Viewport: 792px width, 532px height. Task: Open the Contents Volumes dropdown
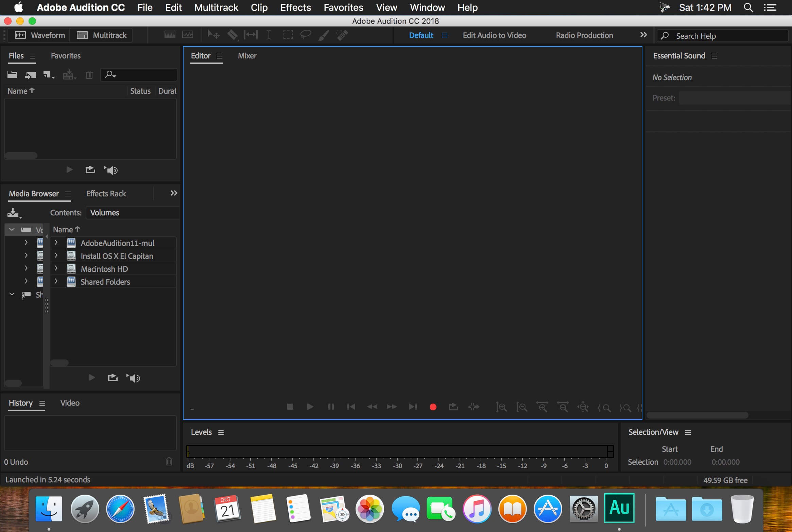pos(133,213)
